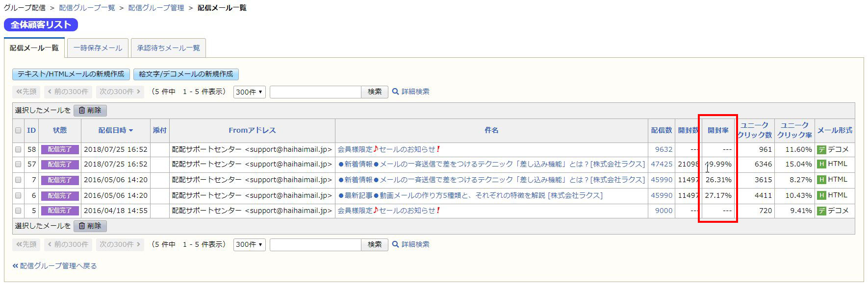This screenshot has height=285, width=868.
Task: Click HTML format icon in row ID 57
Action: (822, 164)
